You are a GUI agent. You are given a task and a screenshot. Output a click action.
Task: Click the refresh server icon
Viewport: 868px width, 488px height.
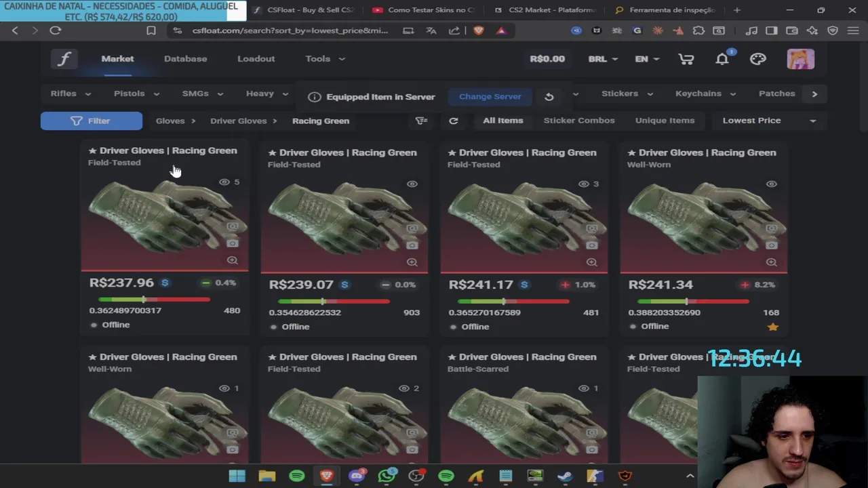click(x=549, y=97)
